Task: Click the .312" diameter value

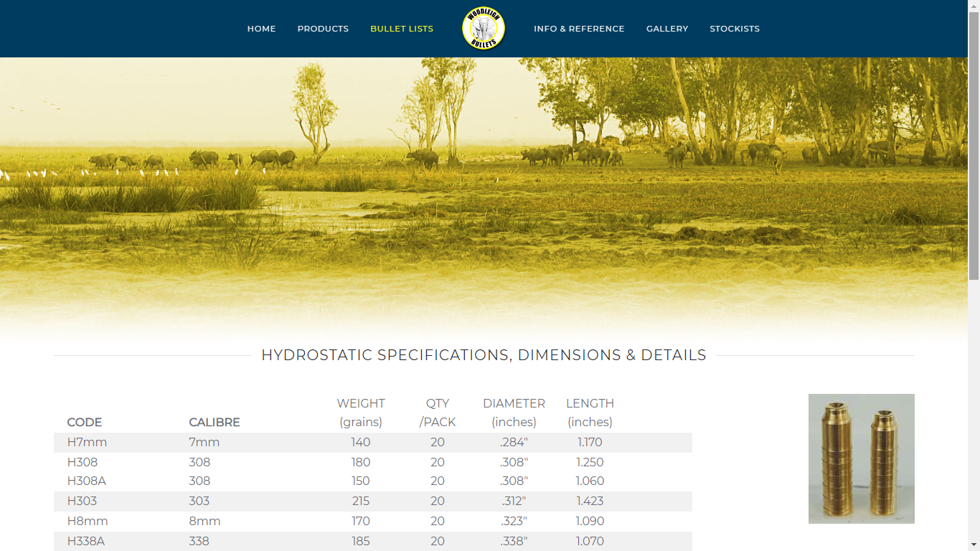Action: pyautogui.click(x=514, y=501)
